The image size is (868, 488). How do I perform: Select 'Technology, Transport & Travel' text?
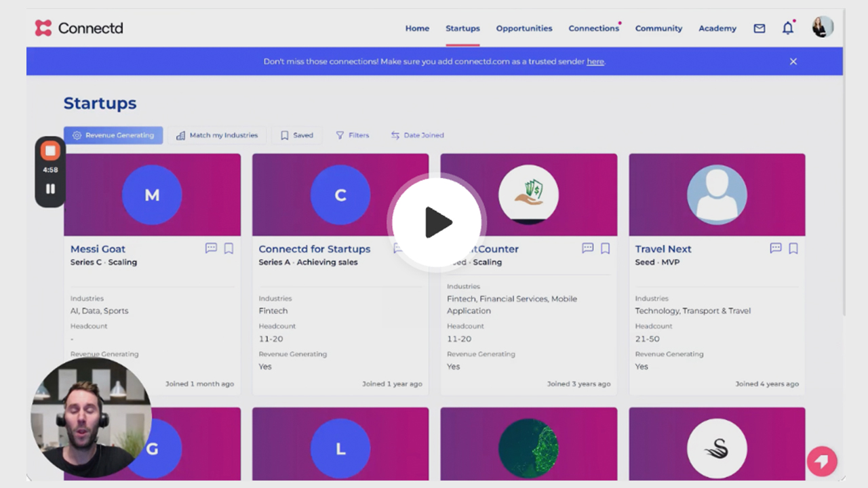tap(693, 311)
